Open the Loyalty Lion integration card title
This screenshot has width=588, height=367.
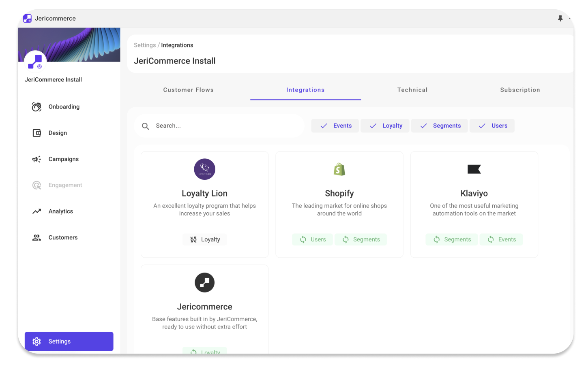(204, 193)
